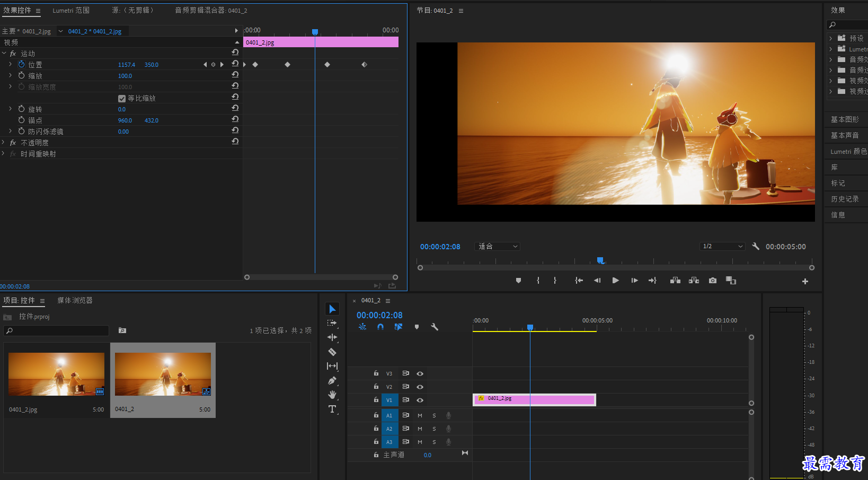Image resolution: width=868 pixels, height=480 pixels.
Task: Select the Slip tool
Action: click(332, 366)
